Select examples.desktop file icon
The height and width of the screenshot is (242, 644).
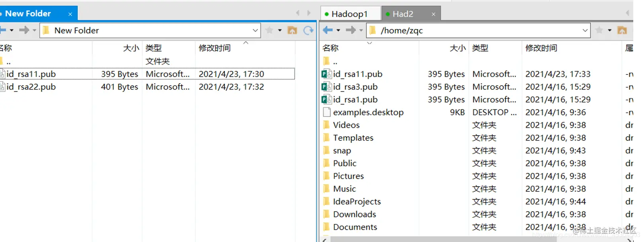point(326,112)
